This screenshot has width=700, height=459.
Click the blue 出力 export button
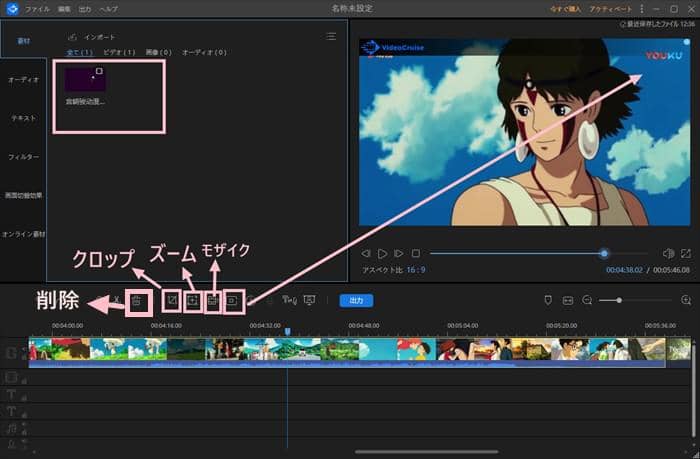356,300
